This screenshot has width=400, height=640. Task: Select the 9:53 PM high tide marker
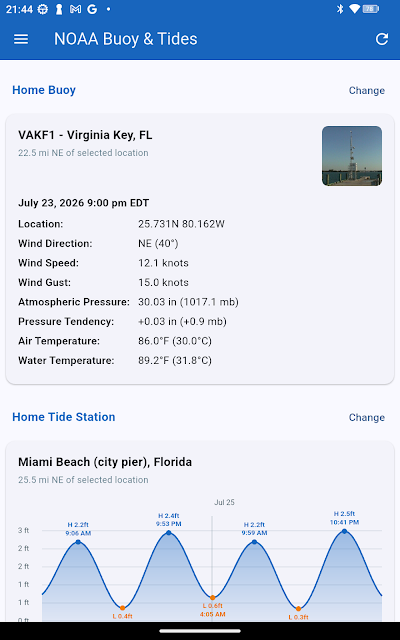click(x=169, y=533)
